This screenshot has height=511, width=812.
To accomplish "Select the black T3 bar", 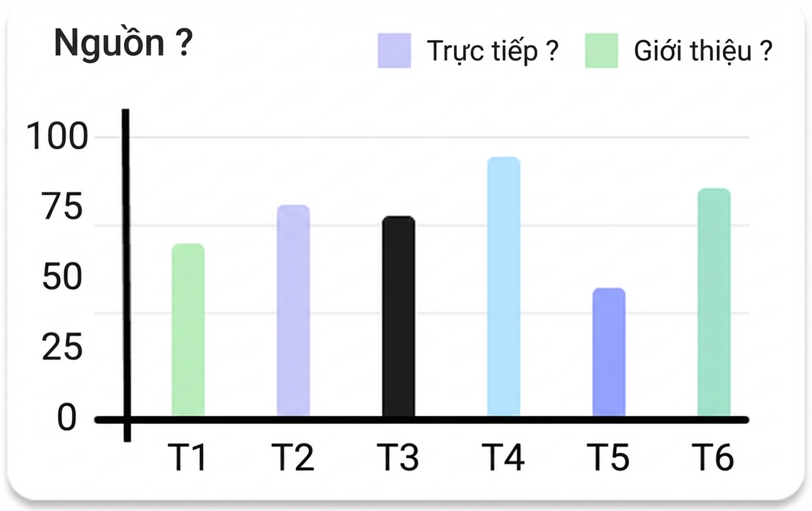I will pyautogui.click(x=398, y=316).
